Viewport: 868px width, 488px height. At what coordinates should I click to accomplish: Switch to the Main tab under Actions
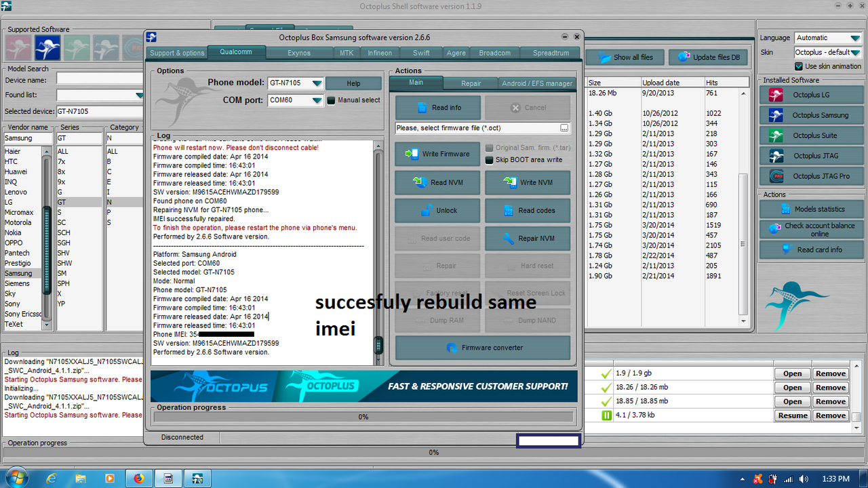pos(416,83)
